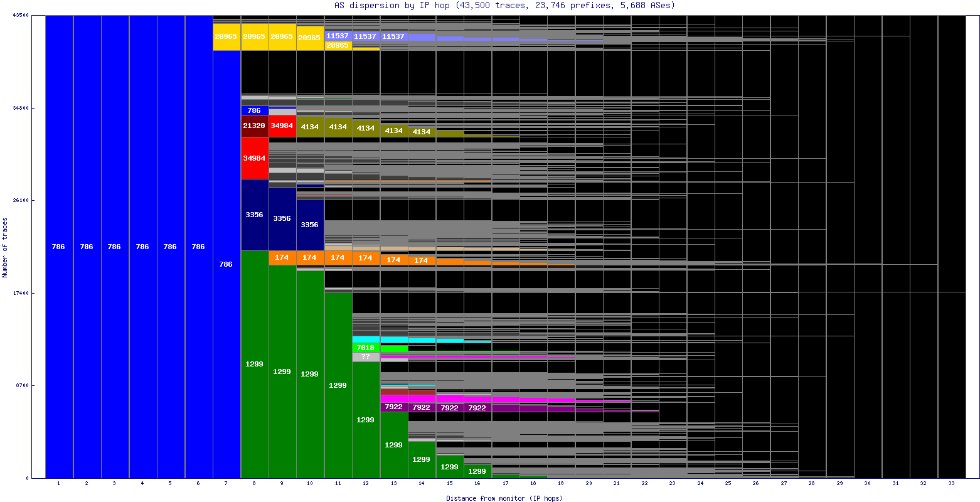The height and width of the screenshot is (502, 980).
Task: Click the 'Number of traces' y-axis label
Action: click(x=5, y=247)
